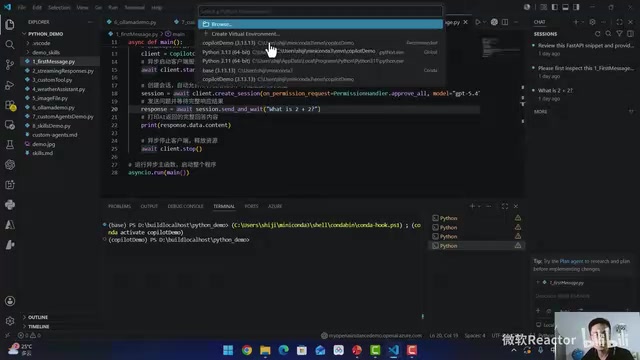Open custom-agents.md file
The image size is (640, 360).
(55, 135)
